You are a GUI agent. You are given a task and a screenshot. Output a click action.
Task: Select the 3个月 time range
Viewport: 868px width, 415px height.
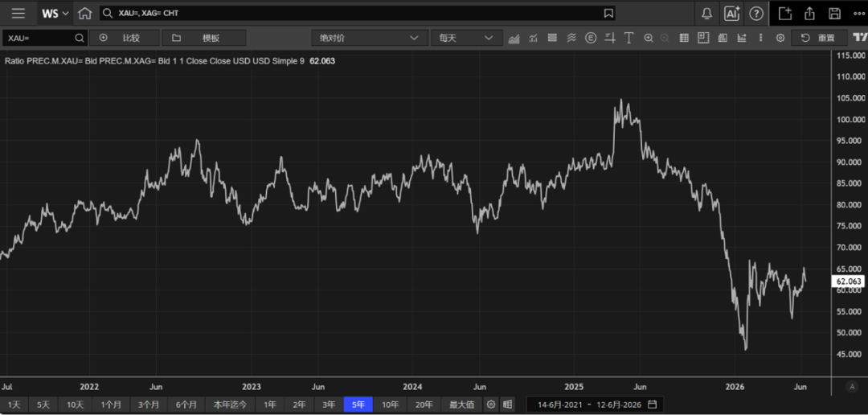[x=148, y=405]
